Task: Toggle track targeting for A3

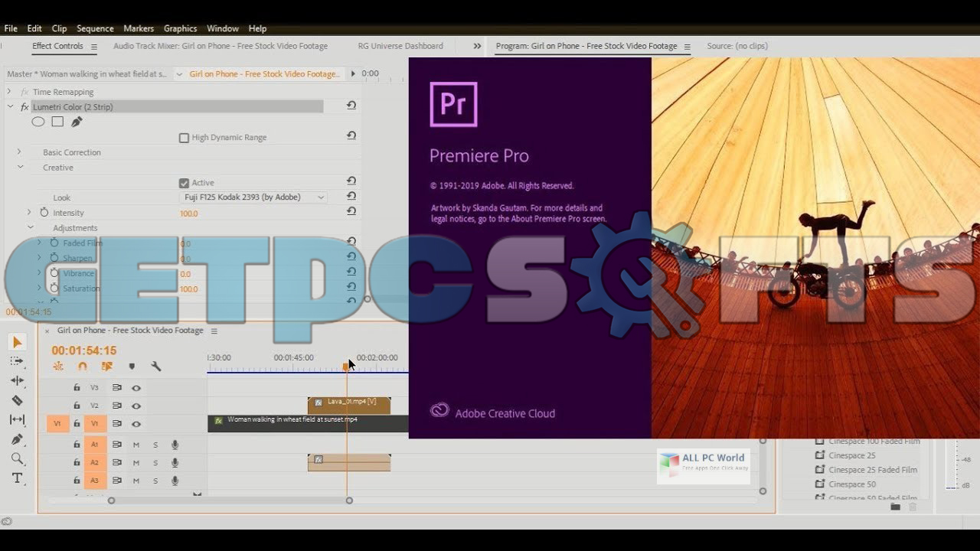Action: (95, 481)
